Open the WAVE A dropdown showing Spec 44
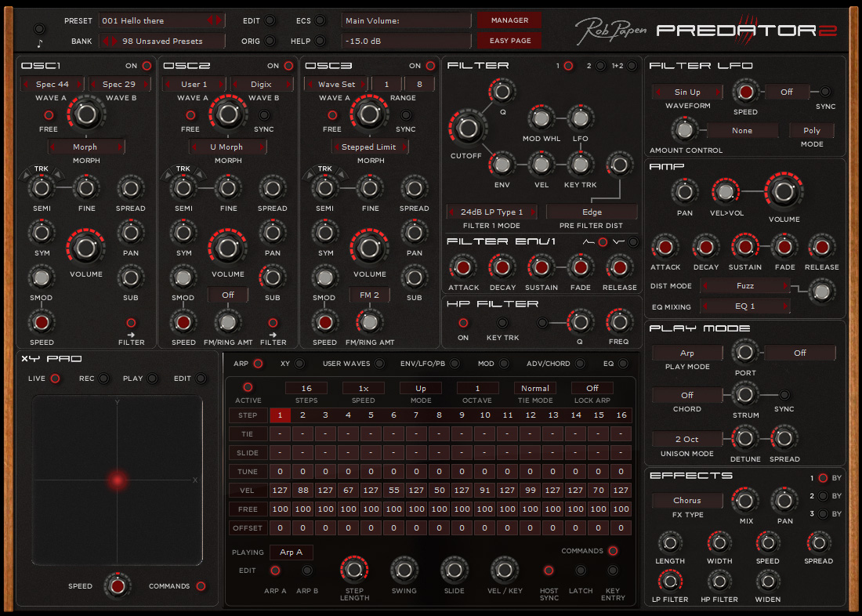 click(x=52, y=83)
